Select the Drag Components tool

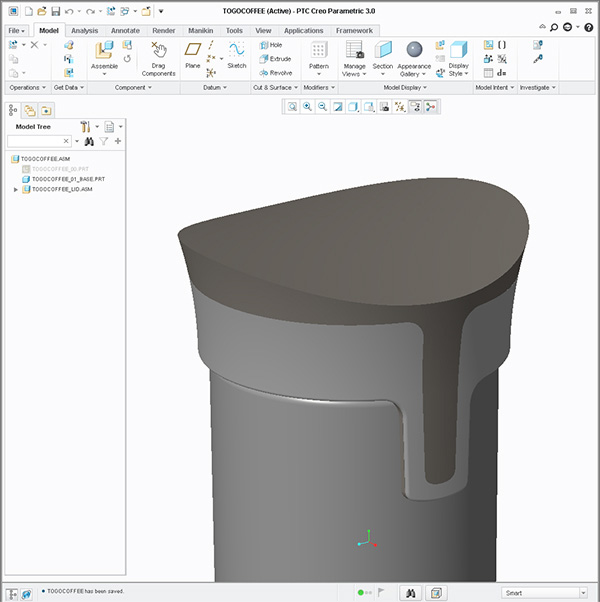[158, 51]
